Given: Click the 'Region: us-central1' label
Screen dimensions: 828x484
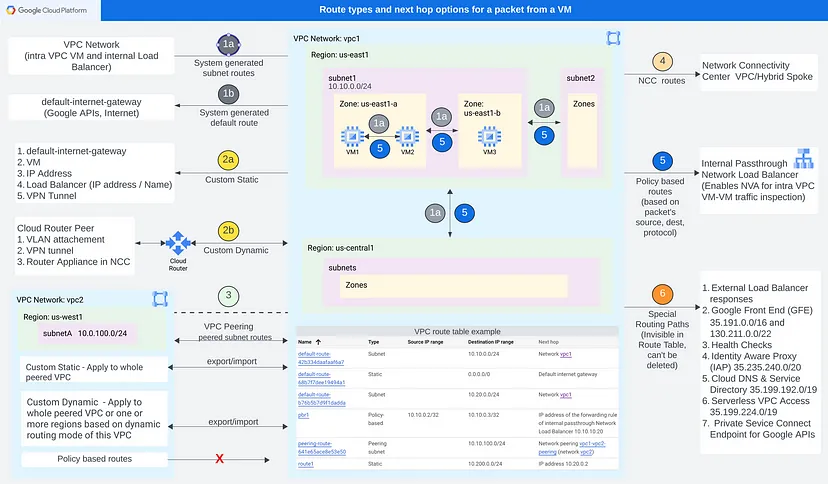Looking at the screenshot, I should pos(341,248).
